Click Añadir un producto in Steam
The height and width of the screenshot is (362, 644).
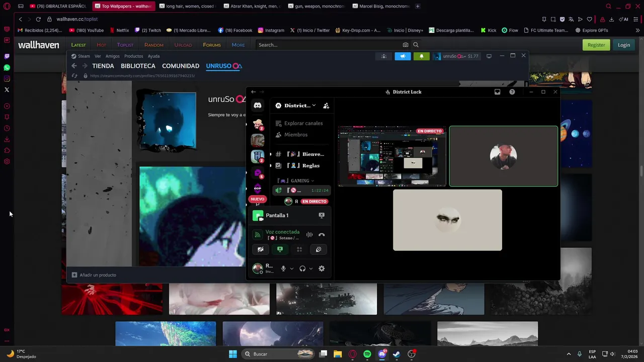click(94, 275)
